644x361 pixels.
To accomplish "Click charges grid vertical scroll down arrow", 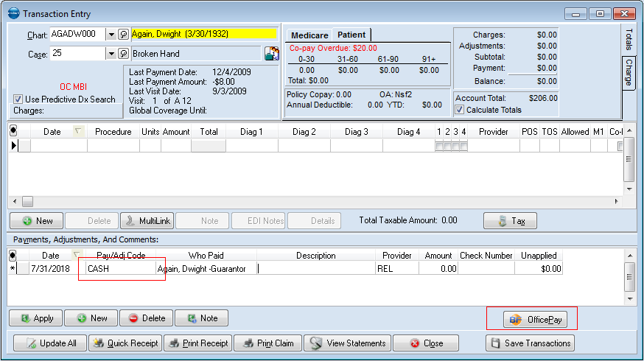I will tap(629, 189).
